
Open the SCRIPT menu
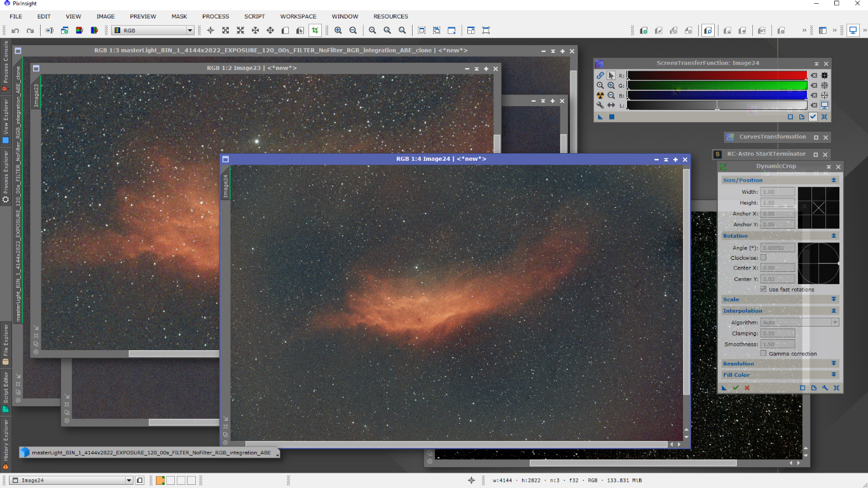point(254,17)
